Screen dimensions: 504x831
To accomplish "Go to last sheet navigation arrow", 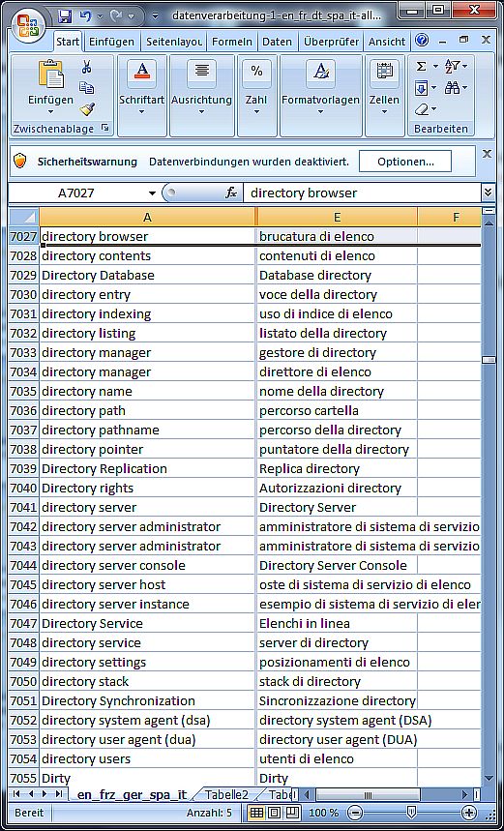I will coord(58,794).
